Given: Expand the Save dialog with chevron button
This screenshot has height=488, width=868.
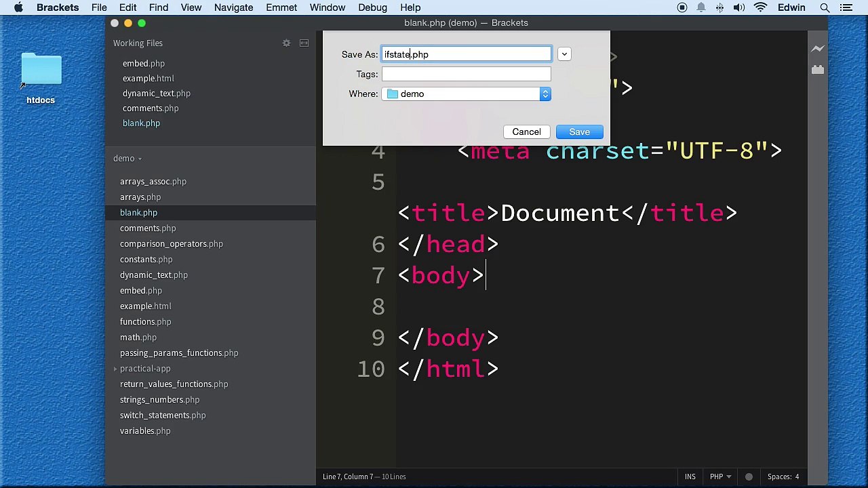Looking at the screenshot, I should [564, 54].
